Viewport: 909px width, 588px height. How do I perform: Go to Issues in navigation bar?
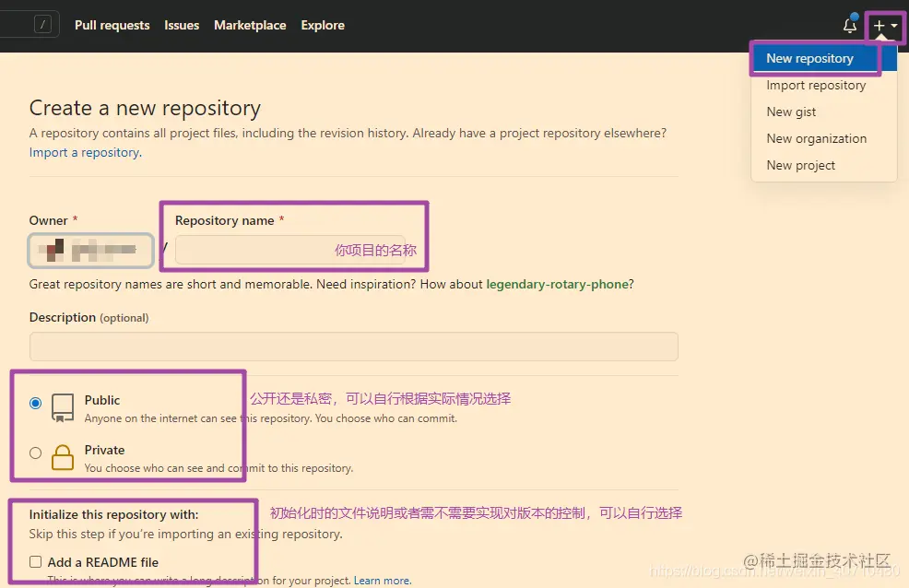pos(182,25)
